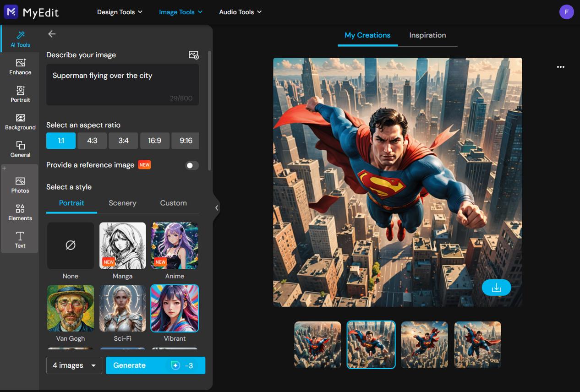Viewport: 580px width, 392px height.
Task: Click the General sidebar icon
Action: click(20, 149)
